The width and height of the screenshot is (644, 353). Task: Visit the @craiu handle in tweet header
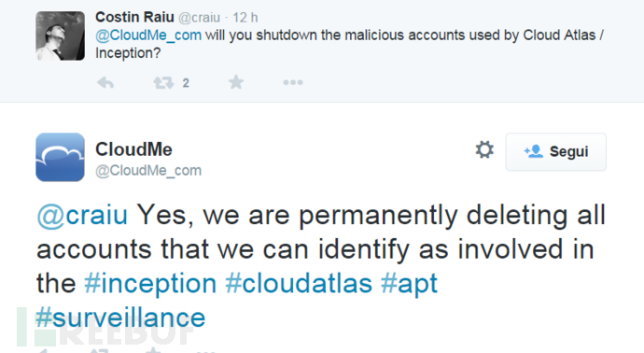(x=199, y=18)
